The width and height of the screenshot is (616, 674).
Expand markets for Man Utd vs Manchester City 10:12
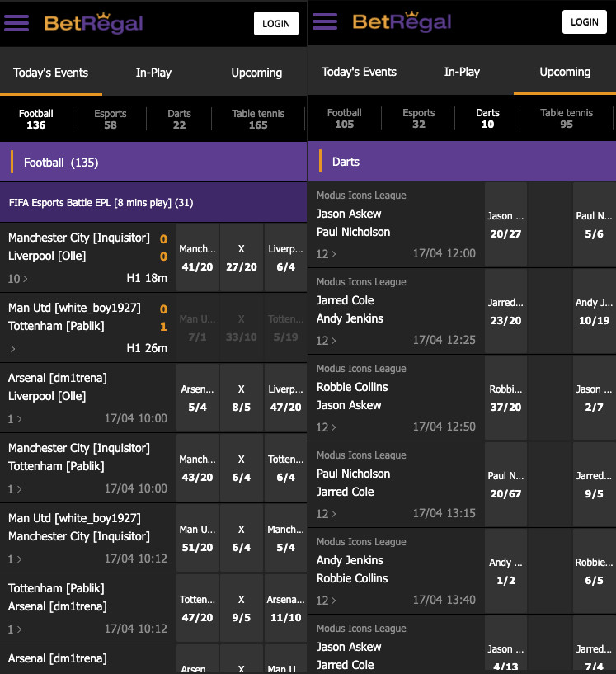(x=15, y=559)
